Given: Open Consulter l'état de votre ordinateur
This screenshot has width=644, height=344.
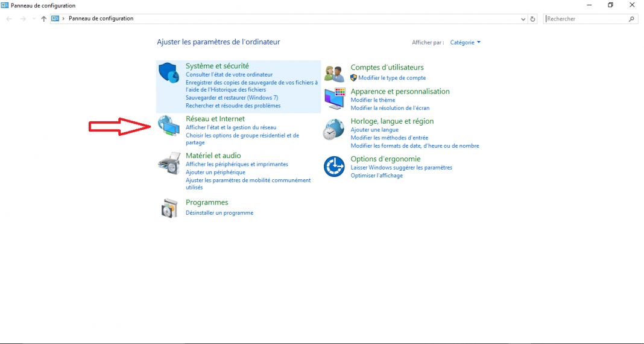Looking at the screenshot, I should pos(229,75).
